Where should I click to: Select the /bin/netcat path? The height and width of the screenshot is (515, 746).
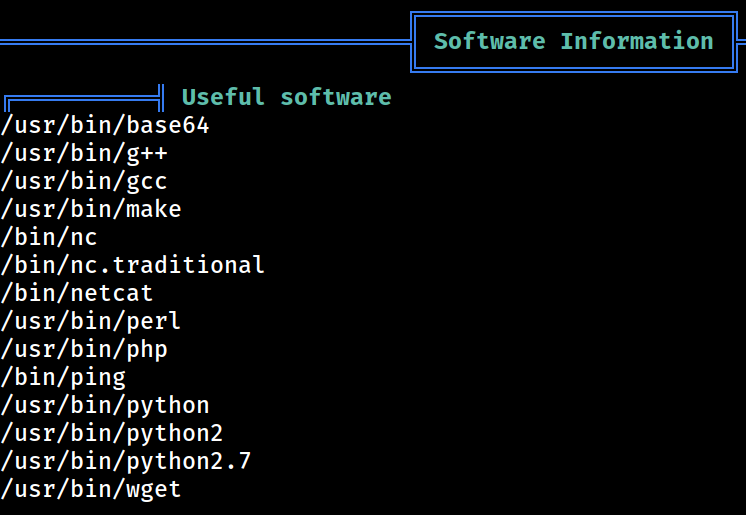pos(77,293)
